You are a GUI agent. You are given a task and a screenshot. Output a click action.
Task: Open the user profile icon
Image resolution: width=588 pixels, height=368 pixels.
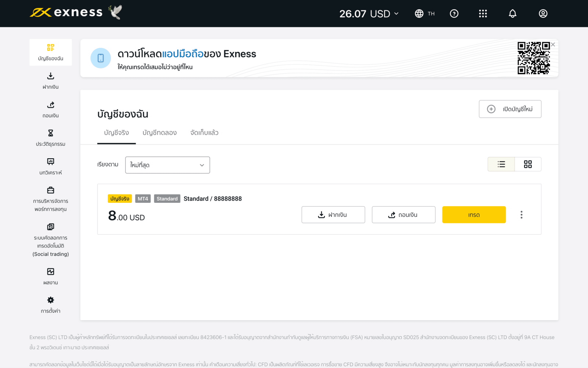click(543, 14)
